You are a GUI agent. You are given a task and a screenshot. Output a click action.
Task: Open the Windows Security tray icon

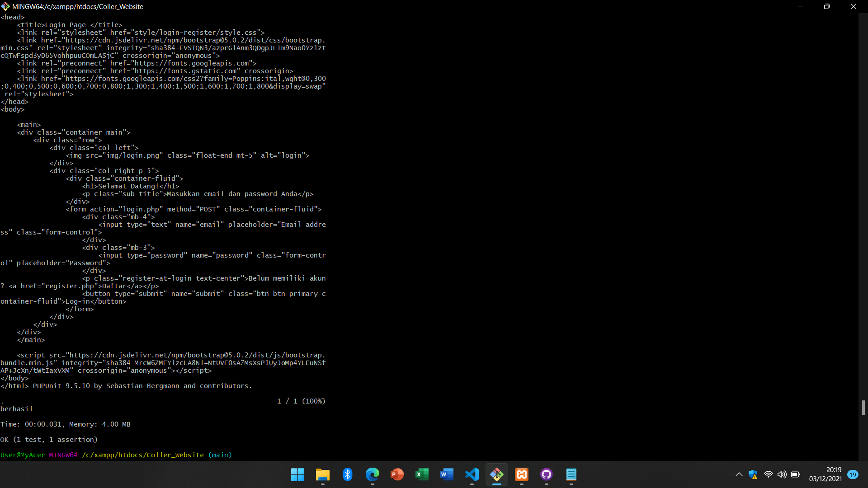pos(753,474)
